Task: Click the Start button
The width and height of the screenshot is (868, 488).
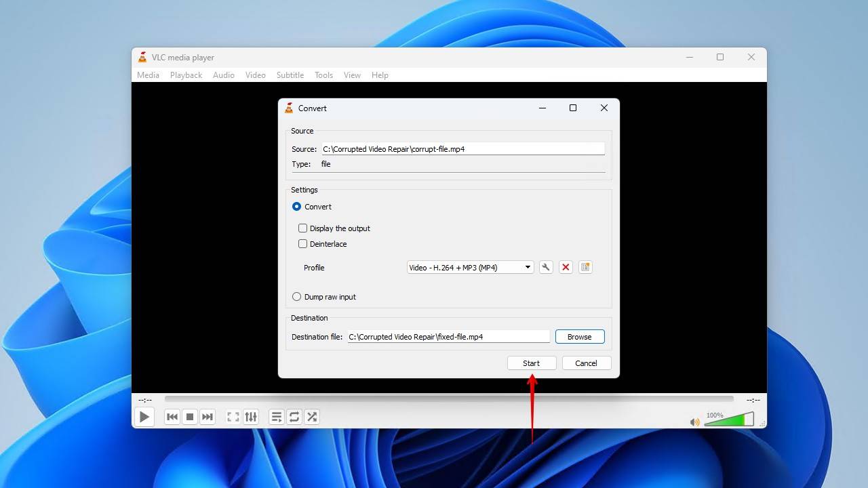Action: click(x=532, y=363)
